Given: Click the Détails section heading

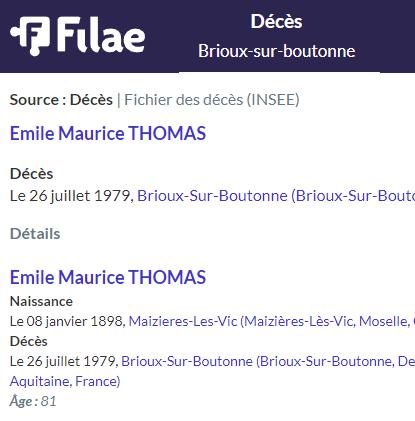Looking at the screenshot, I should point(35,234).
